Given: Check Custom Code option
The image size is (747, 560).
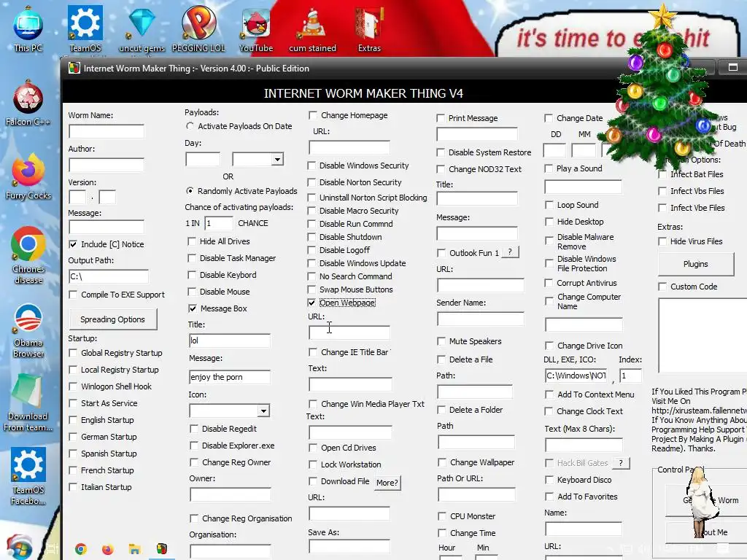Looking at the screenshot, I should tap(662, 286).
